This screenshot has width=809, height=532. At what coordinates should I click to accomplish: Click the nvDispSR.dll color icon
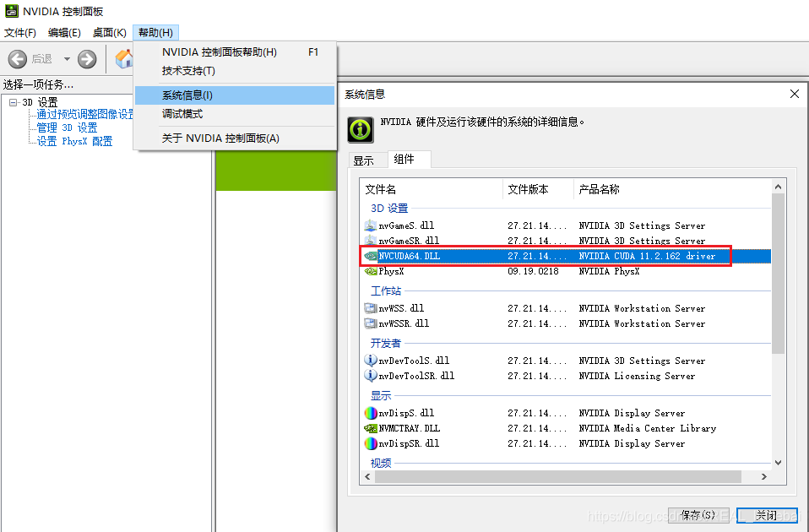(371, 443)
